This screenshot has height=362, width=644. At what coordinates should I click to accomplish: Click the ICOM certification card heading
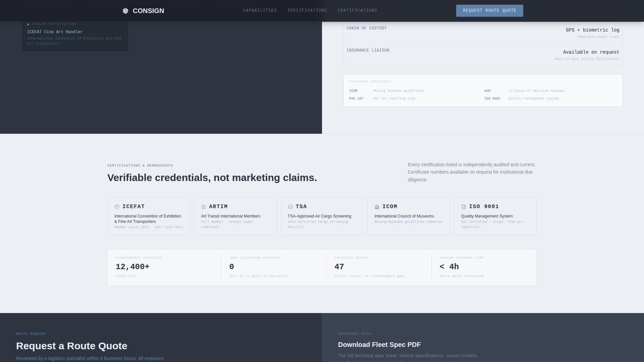pos(390,206)
